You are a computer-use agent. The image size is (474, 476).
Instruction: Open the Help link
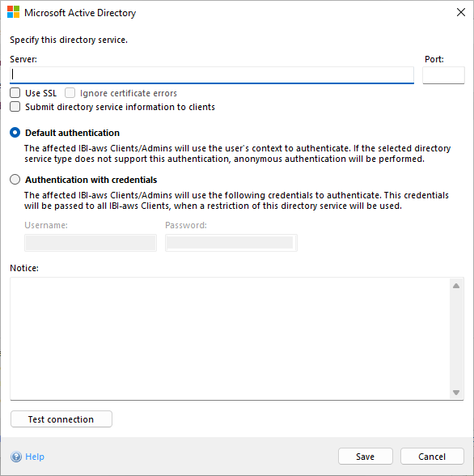coord(35,457)
